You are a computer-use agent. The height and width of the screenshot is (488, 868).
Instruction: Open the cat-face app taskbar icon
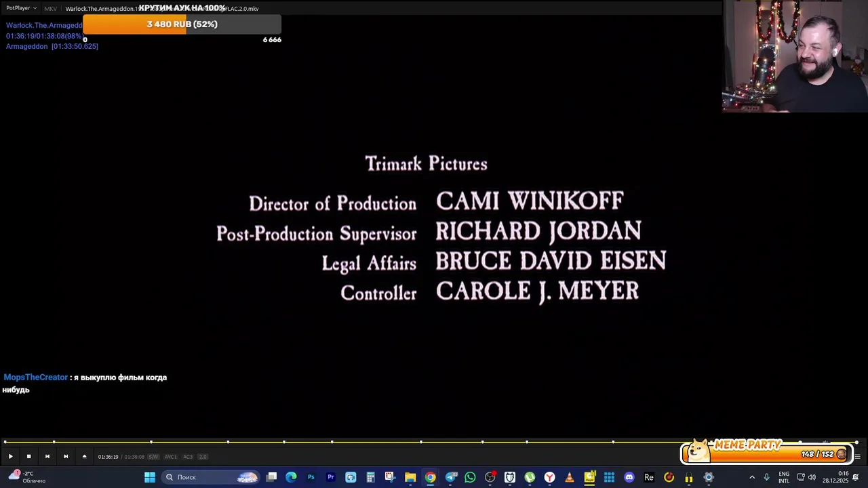[510, 477]
